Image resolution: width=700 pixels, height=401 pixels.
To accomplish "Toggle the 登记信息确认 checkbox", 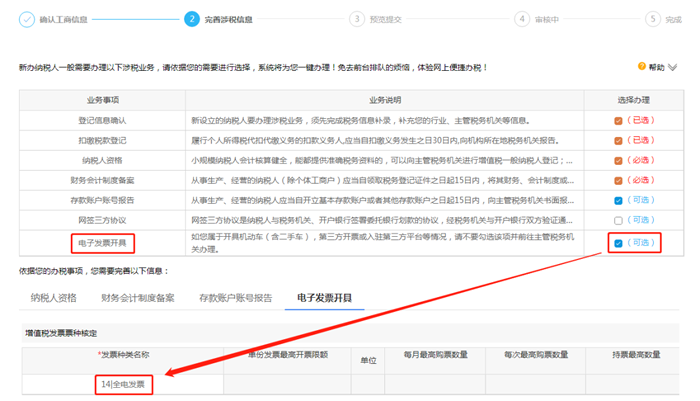I will pyautogui.click(x=619, y=121).
